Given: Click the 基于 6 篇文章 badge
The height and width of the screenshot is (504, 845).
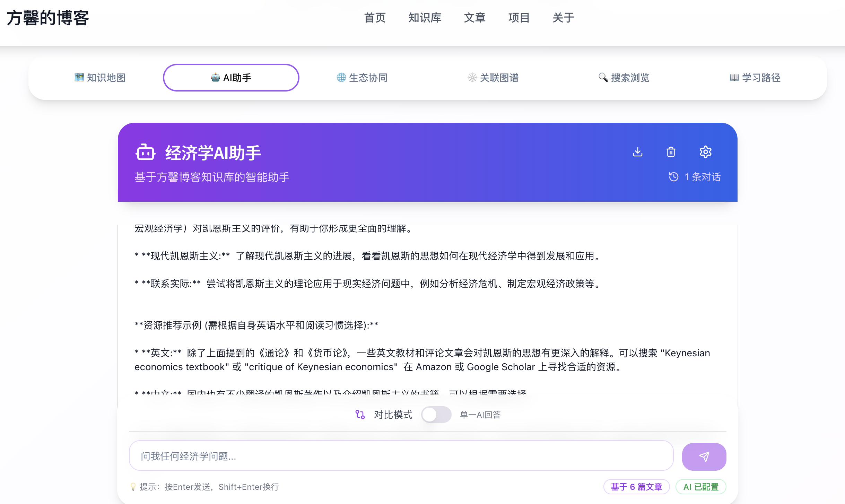Looking at the screenshot, I should pyautogui.click(x=636, y=487).
